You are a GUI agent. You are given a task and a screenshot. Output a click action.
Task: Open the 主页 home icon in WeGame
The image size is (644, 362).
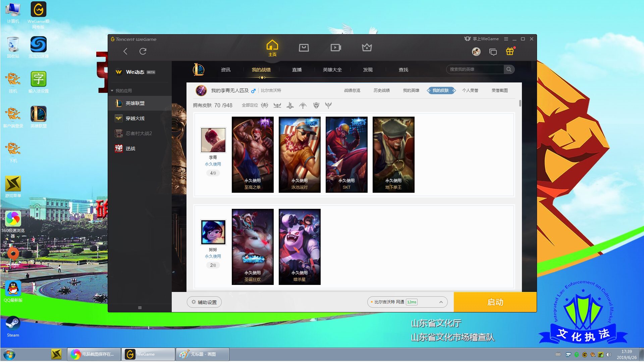point(272,48)
